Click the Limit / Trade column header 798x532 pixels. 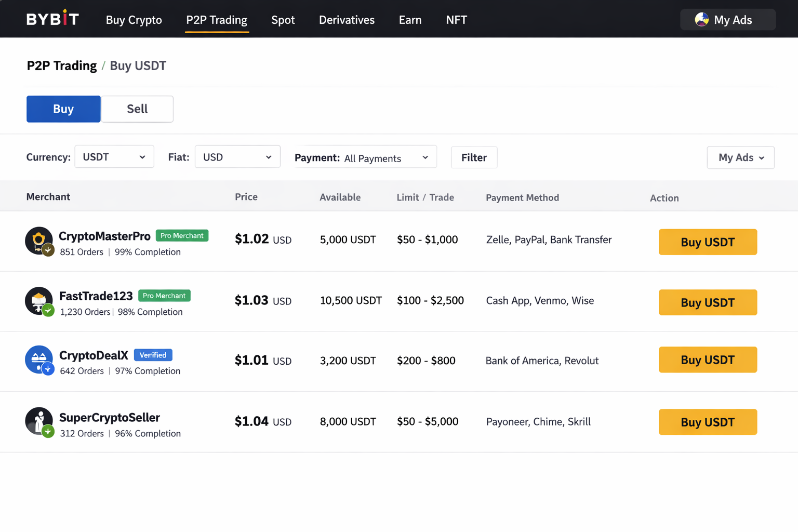tap(425, 197)
